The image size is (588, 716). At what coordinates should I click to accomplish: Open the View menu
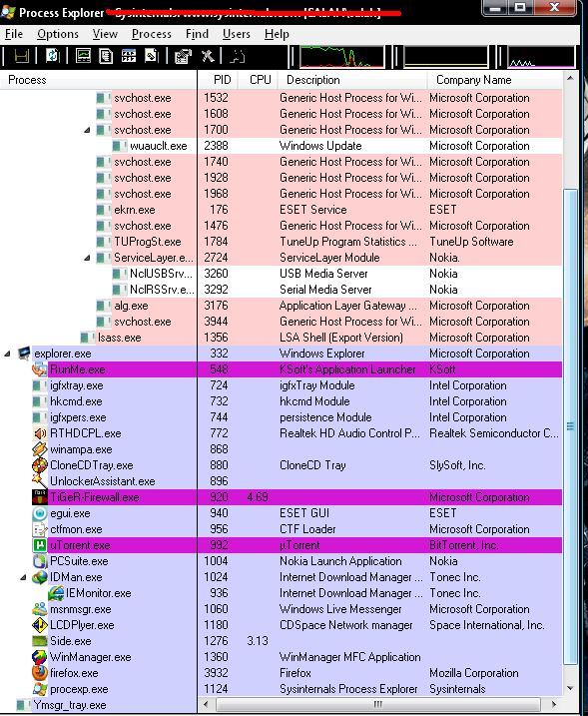coord(105,34)
